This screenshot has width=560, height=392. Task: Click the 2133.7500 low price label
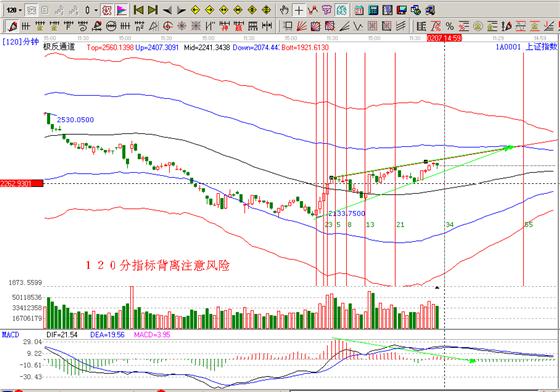346,213
